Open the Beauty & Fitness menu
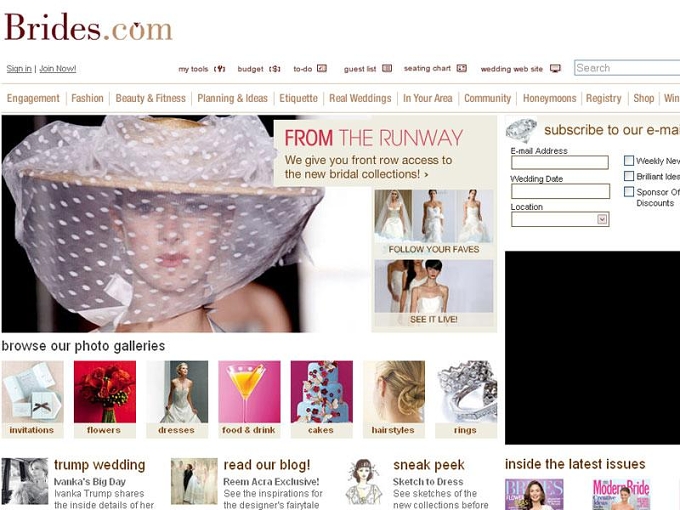Viewport: 680px width, 510px height. 150,98
